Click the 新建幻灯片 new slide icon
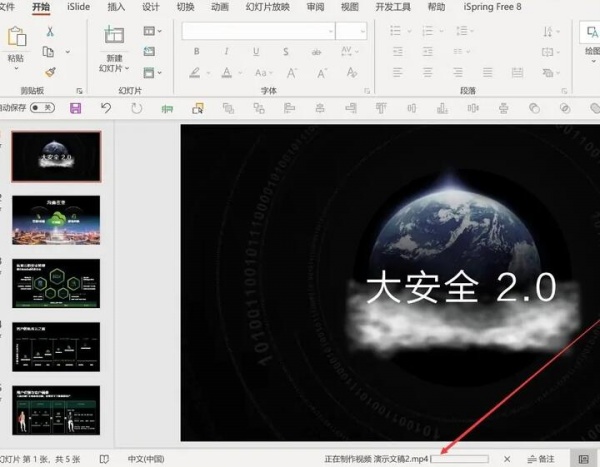This screenshot has width=600, height=467. [114, 35]
